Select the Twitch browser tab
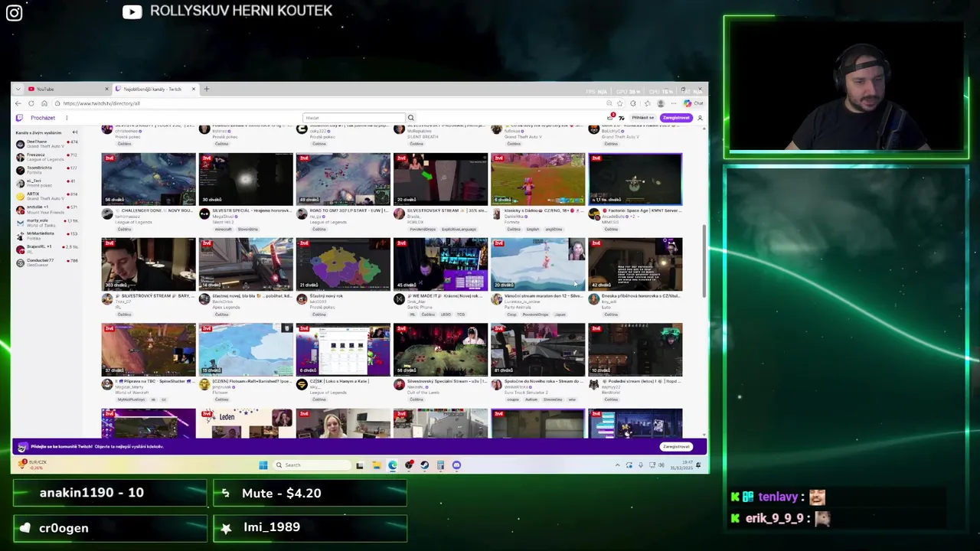This screenshot has width=980, height=551. click(155, 89)
